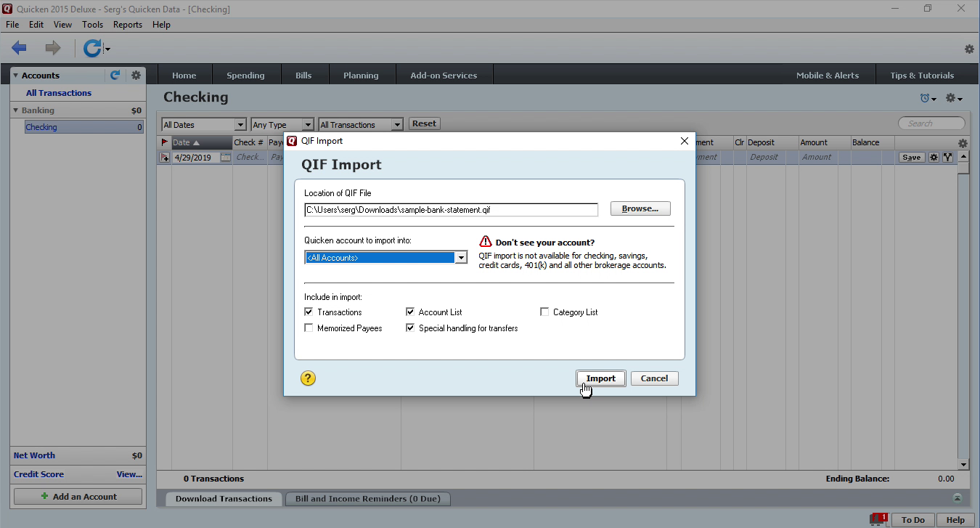Image resolution: width=980 pixels, height=528 pixels.
Task: Sort by the Date column header
Action: tap(201, 142)
